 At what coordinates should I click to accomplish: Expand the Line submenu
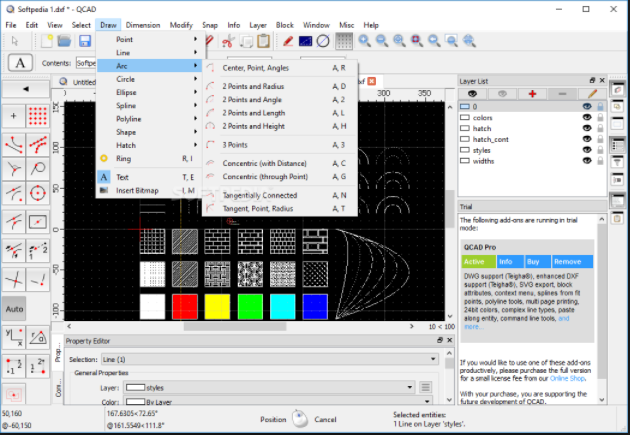[151, 53]
